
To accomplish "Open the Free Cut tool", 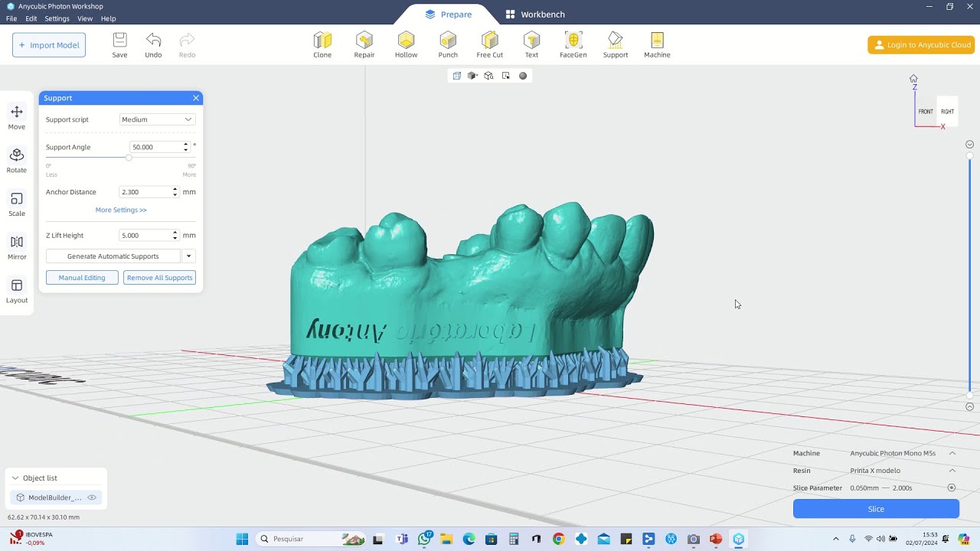I will (x=490, y=44).
